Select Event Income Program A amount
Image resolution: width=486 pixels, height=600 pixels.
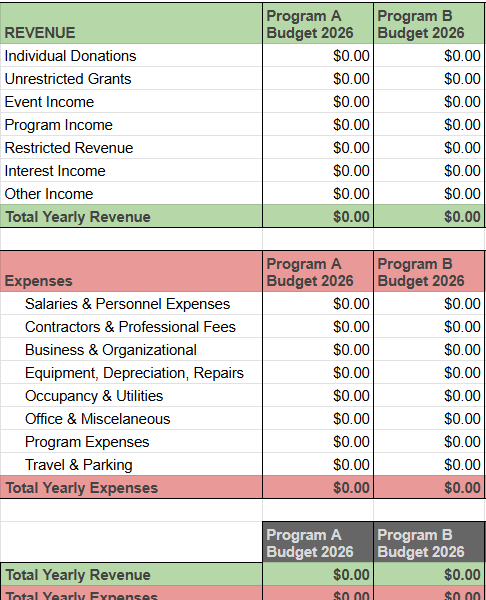318,101
